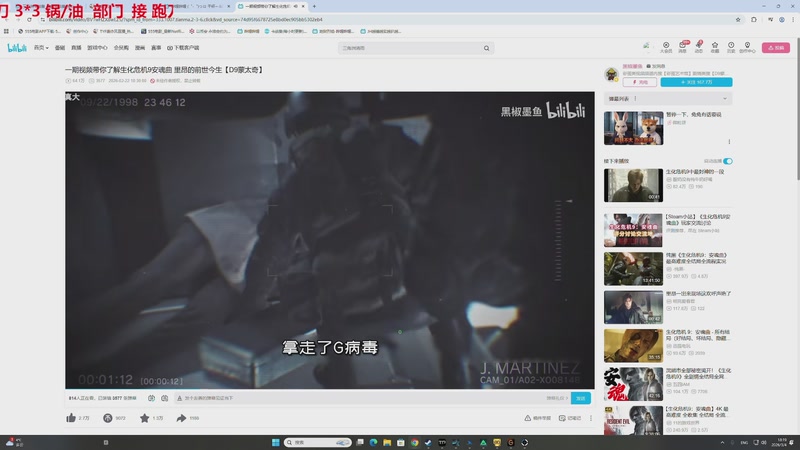Image resolution: width=800 pixels, height=450 pixels.
Task: Open the 稿件举报 report option
Action: click(538, 418)
